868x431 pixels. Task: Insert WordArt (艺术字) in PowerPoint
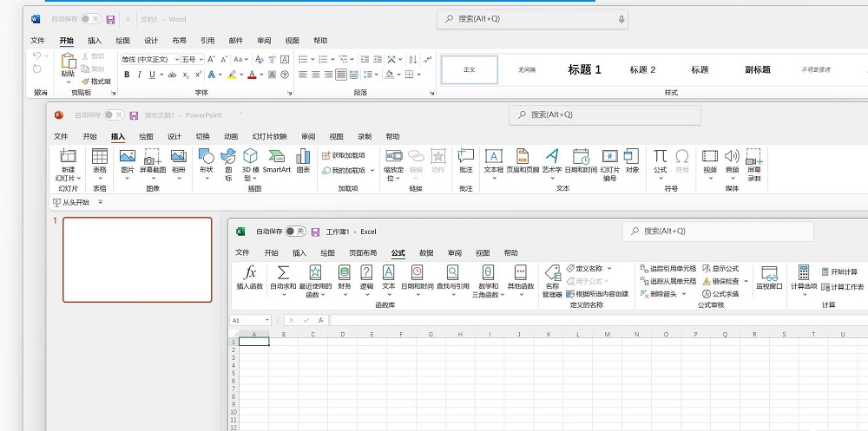point(552,160)
